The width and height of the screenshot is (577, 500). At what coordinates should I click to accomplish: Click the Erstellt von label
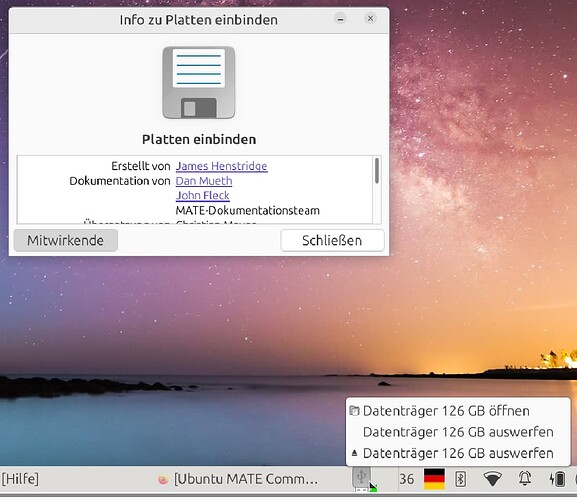[141, 166]
